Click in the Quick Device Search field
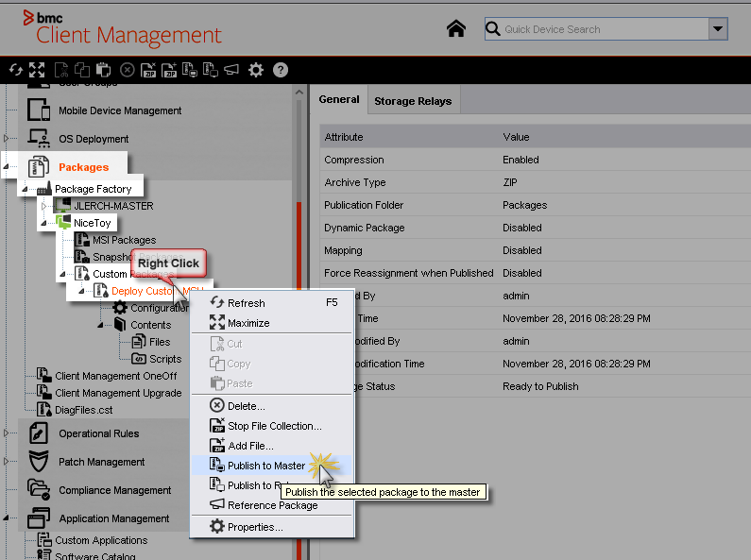The height and width of the screenshot is (560, 751). (x=606, y=29)
